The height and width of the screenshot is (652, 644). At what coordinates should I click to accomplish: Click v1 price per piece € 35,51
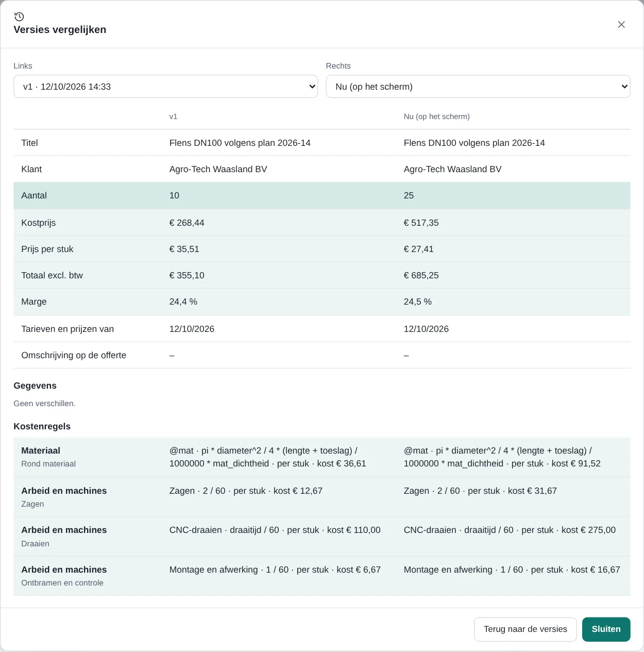coord(184,249)
